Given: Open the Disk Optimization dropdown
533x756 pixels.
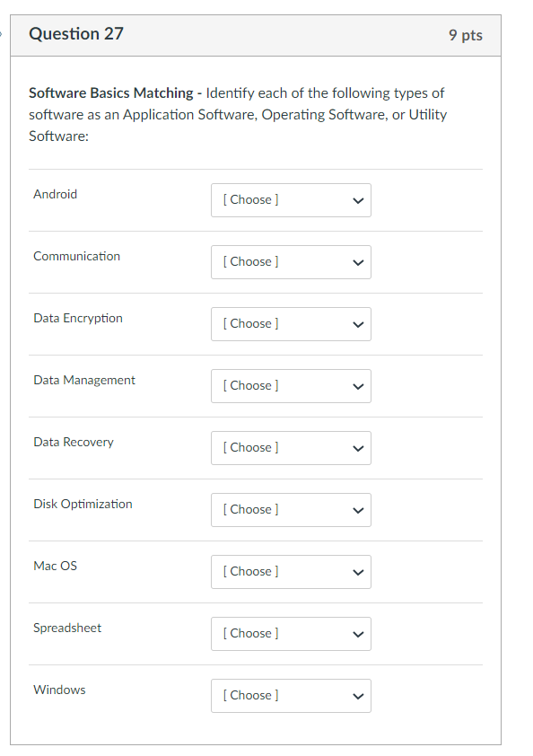Looking at the screenshot, I should pos(291,509).
